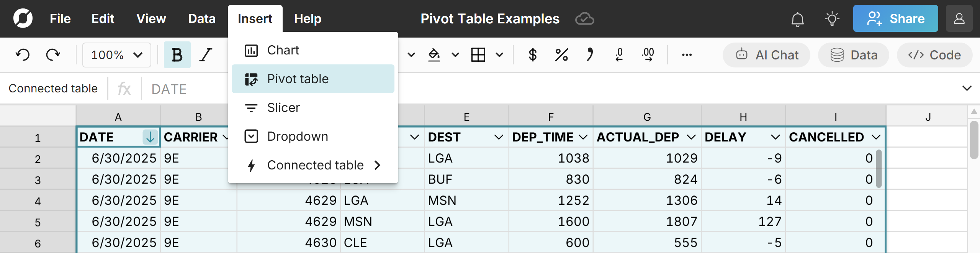Open the Data menu

(x=202, y=19)
